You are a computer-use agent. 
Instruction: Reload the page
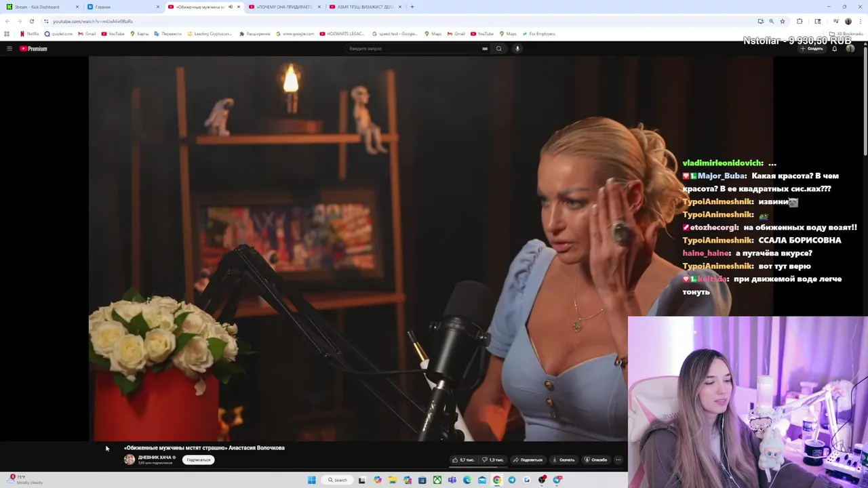tap(31, 21)
